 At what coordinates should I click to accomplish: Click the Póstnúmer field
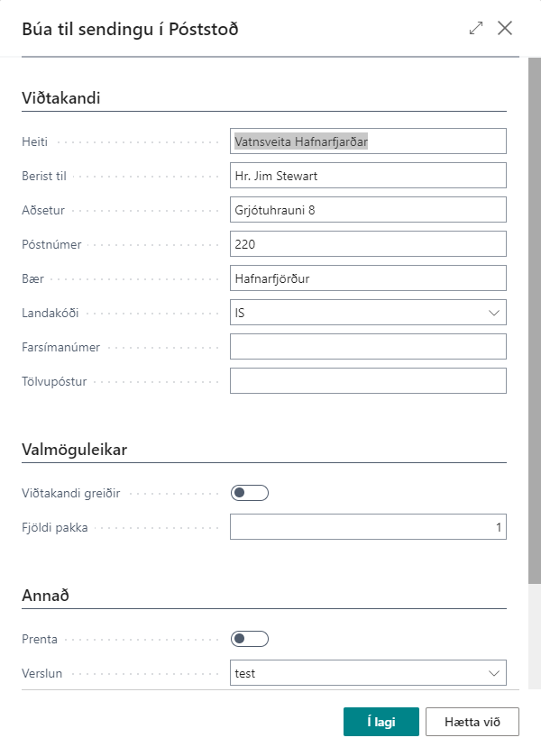click(368, 244)
